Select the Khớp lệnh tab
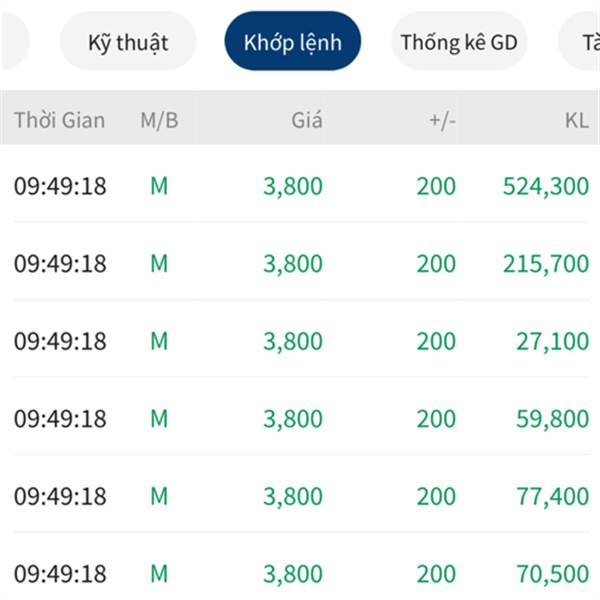This screenshot has height=600, width=600. [x=292, y=41]
